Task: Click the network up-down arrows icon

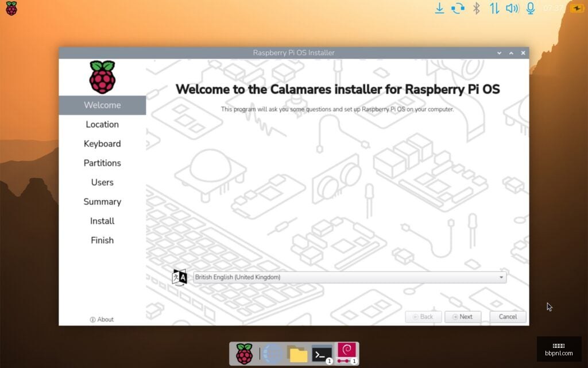Action: click(494, 8)
